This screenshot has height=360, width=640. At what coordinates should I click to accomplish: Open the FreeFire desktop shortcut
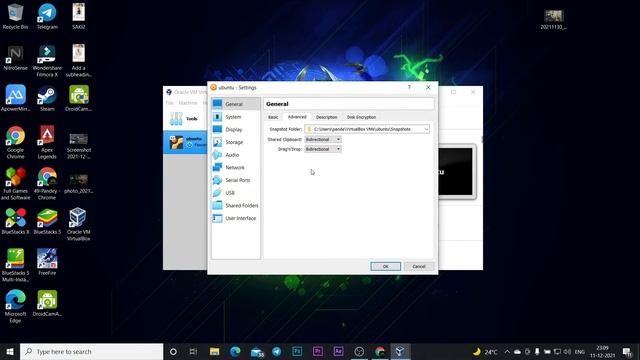click(x=47, y=262)
